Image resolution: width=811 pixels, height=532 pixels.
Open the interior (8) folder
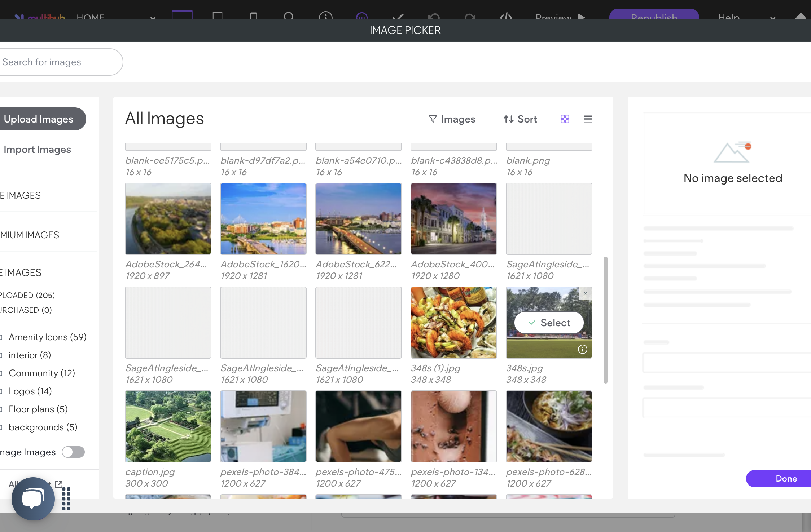tap(30, 355)
